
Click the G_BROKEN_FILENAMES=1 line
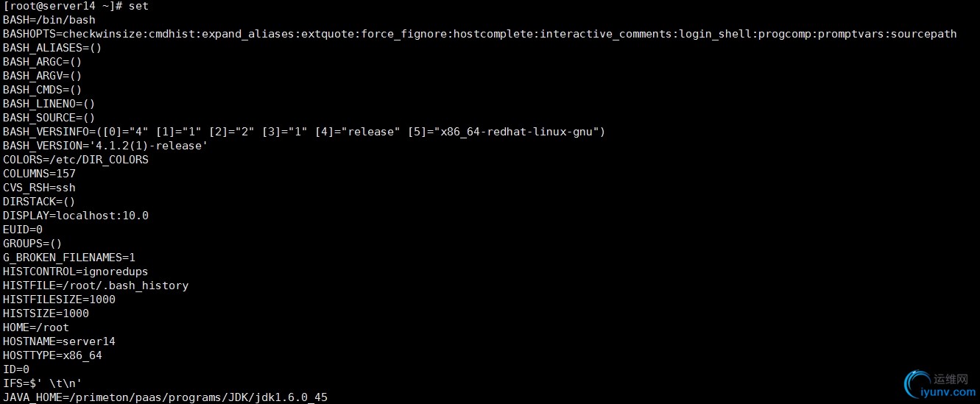[x=69, y=258]
